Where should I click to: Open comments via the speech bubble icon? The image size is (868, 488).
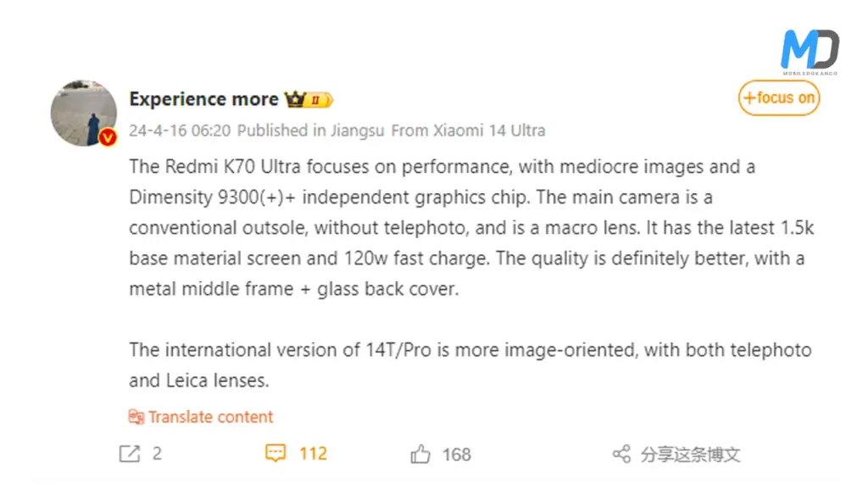[275, 453]
